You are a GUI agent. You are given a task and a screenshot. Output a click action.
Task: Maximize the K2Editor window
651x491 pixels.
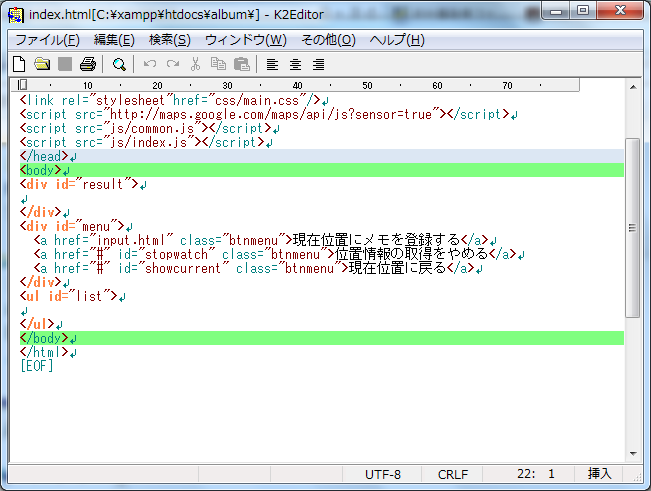coord(583,11)
